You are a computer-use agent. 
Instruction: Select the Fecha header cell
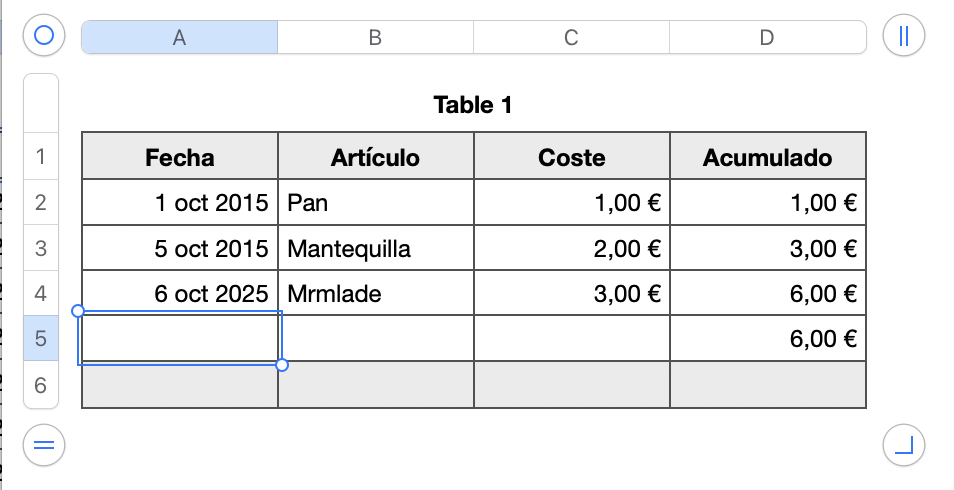(x=180, y=157)
